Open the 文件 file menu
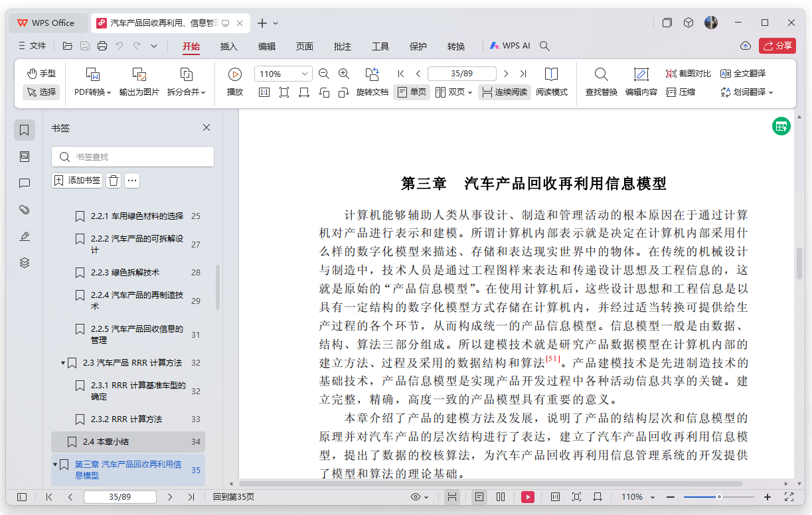 (32, 46)
